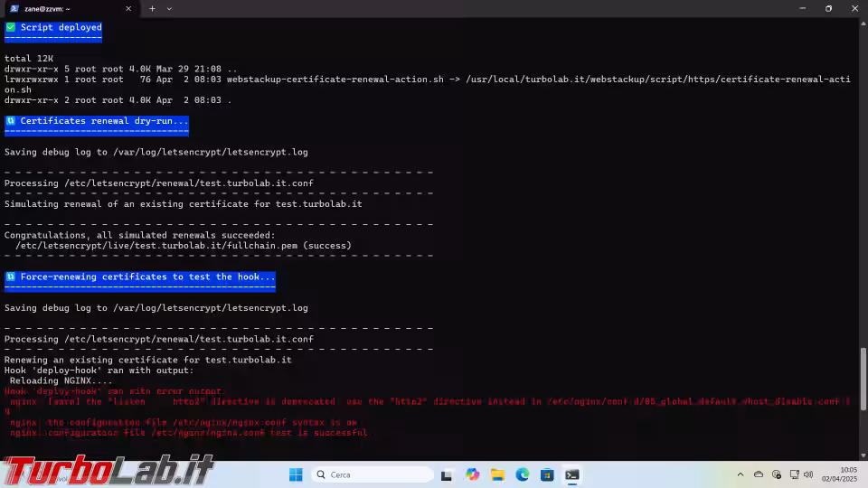Viewport: 868px width, 488px height.
Task: Click the 'drwxr-xr-x 5 root root' listing row
Action: click(120, 69)
